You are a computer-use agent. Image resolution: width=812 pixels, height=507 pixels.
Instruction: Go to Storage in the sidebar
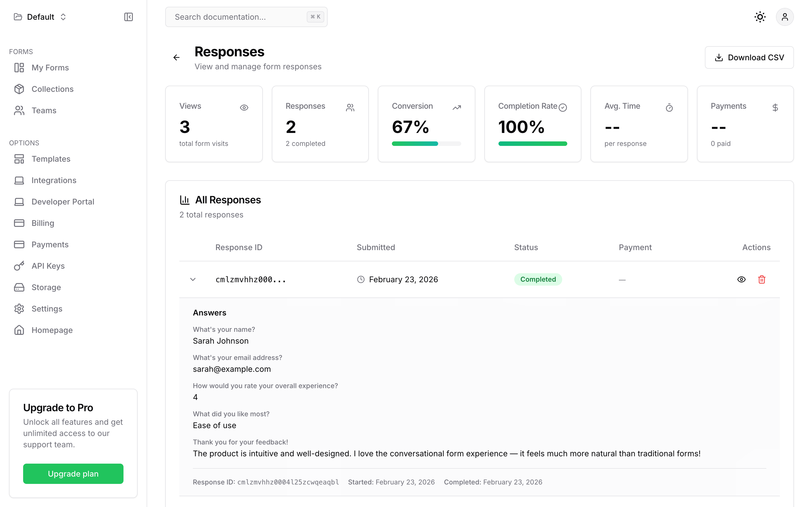click(46, 287)
